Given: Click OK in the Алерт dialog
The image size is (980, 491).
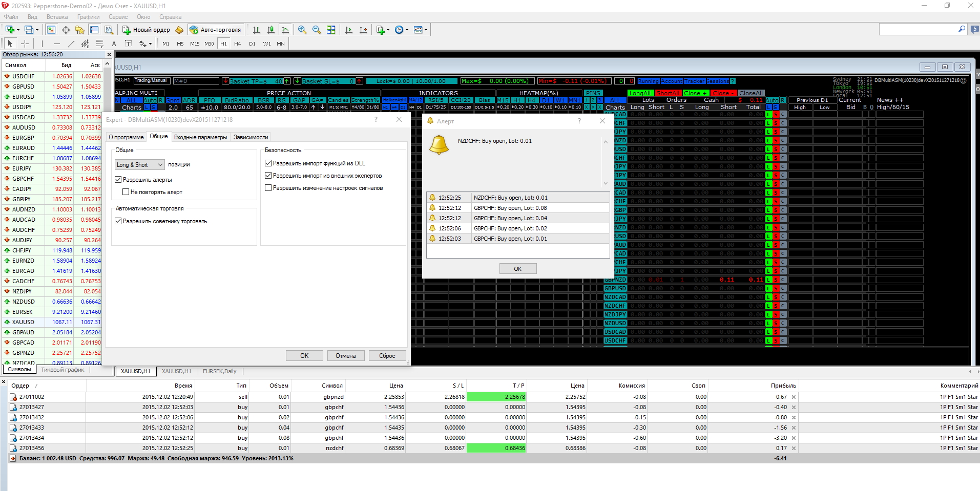Looking at the screenshot, I should tap(518, 269).
